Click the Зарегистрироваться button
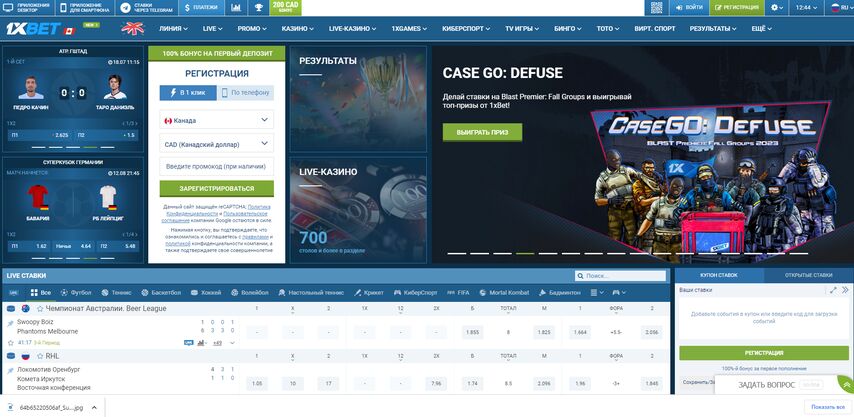854x417 pixels. (x=217, y=188)
